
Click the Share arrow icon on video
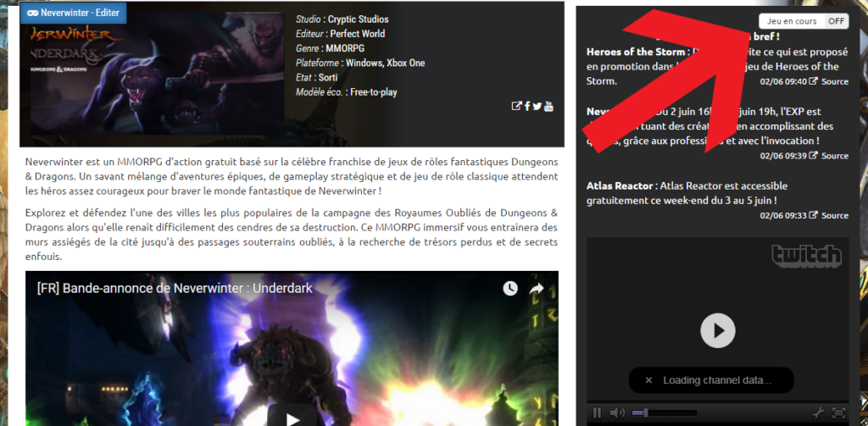point(537,288)
